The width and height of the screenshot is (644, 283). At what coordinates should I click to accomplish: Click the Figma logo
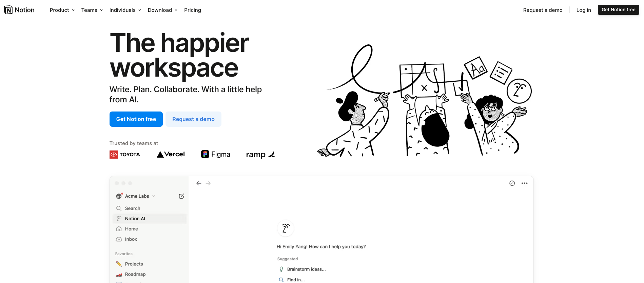pos(216,154)
